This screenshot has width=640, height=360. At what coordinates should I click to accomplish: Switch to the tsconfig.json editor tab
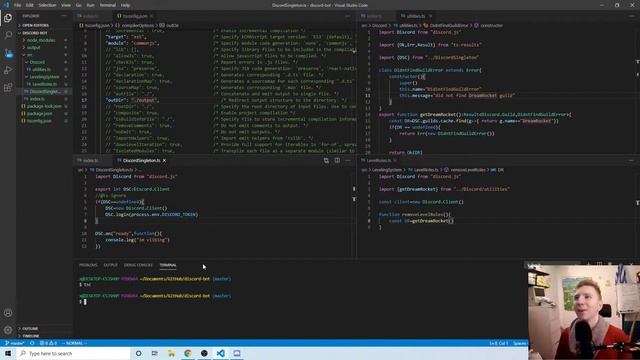coord(134,16)
